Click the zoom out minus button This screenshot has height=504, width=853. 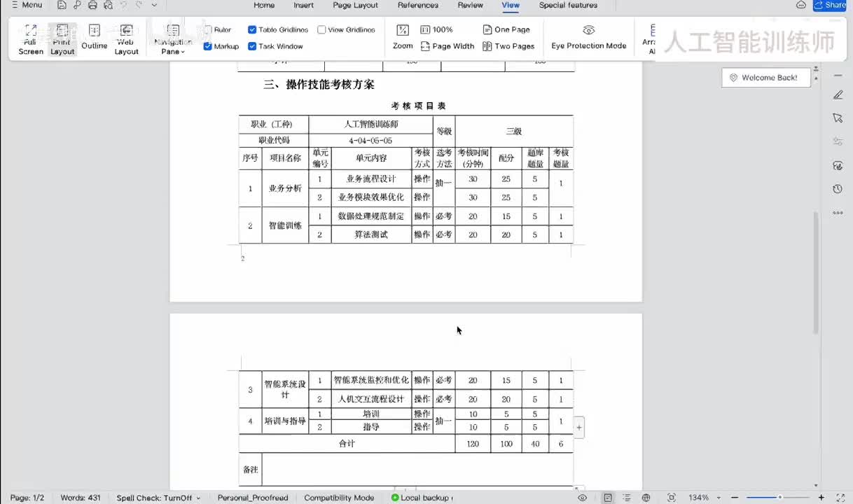click(736, 498)
